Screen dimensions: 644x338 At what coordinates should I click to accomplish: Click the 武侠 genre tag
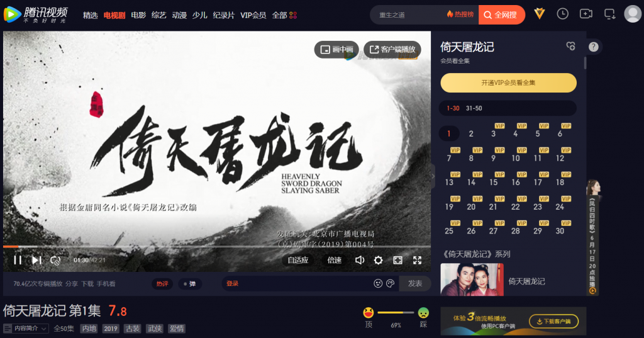click(x=155, y=329)
